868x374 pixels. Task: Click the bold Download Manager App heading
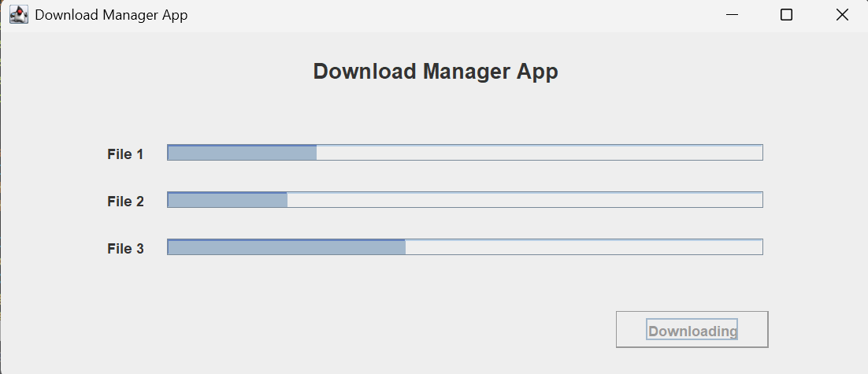tap(436, 72)
